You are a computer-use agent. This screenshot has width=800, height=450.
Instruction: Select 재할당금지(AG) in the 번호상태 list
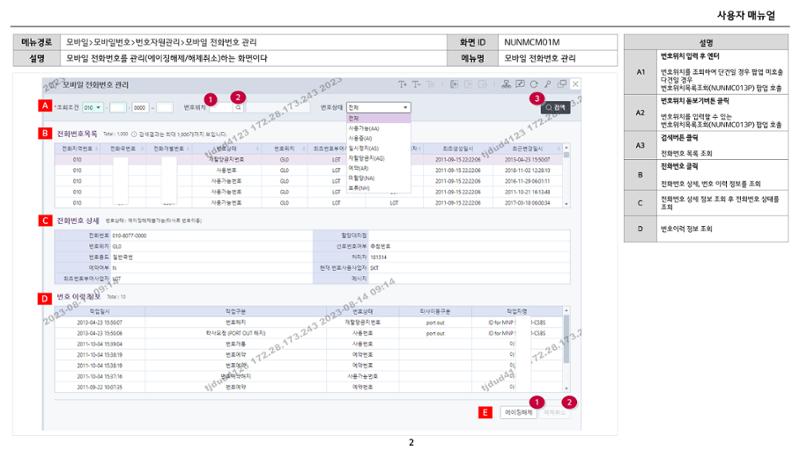378,158
